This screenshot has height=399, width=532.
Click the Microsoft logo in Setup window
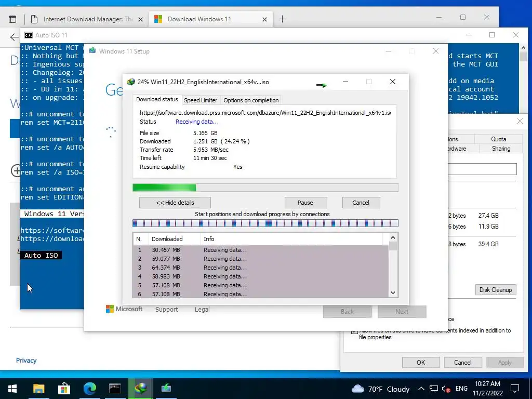tap(124, 309)
